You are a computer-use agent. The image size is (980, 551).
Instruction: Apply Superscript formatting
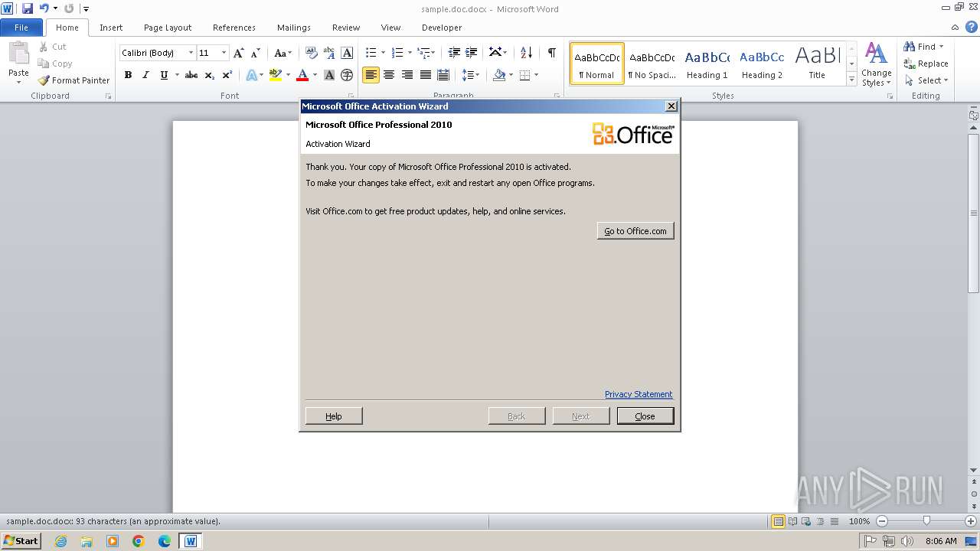tap(227, 75)
